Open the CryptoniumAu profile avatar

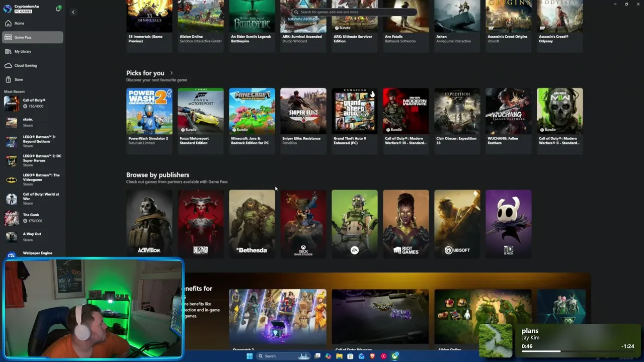click(x=7, y=9)
